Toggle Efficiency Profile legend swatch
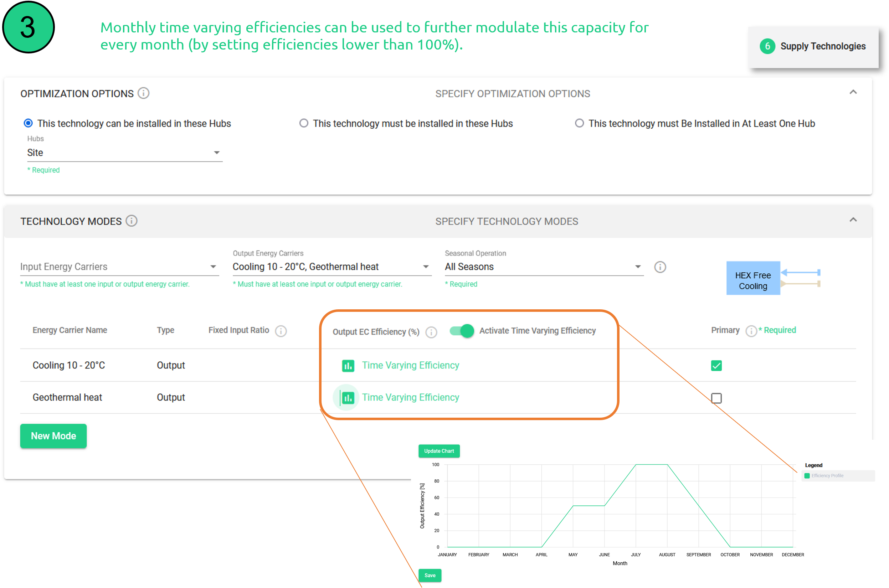This screenshot has width=889, height=588. tap(807, 475)
